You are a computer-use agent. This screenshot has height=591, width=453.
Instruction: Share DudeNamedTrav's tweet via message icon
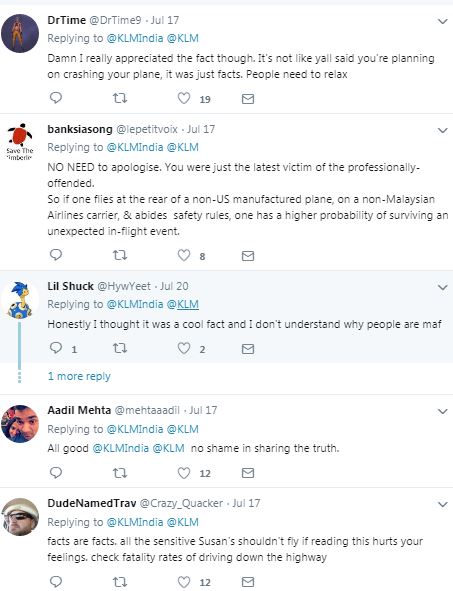pos(248,582)
